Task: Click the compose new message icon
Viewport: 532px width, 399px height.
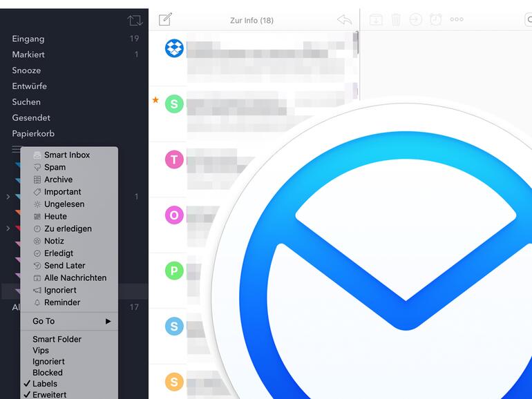Action: [x=166, y=19]
